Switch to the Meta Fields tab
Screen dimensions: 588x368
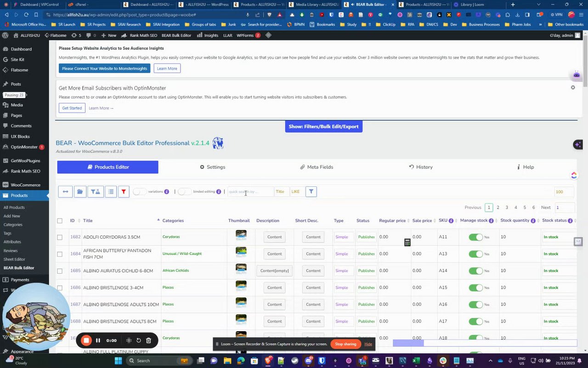(317, 167)
